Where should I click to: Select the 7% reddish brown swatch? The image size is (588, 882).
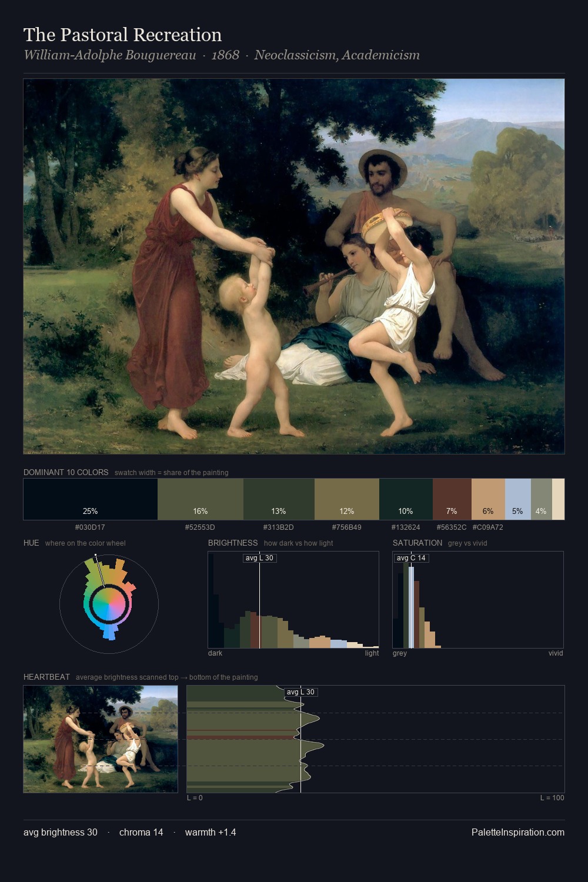pyautogui.click(x=452, y=499)
